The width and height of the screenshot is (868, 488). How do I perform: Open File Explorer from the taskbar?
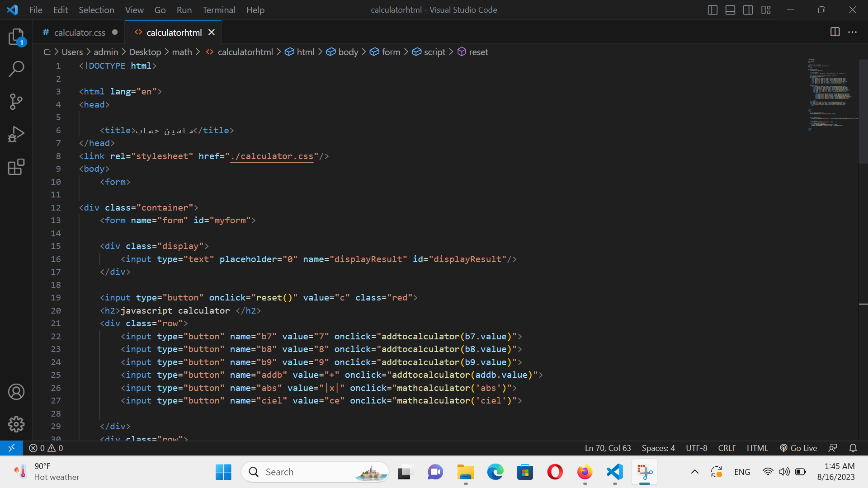[465, 472]
